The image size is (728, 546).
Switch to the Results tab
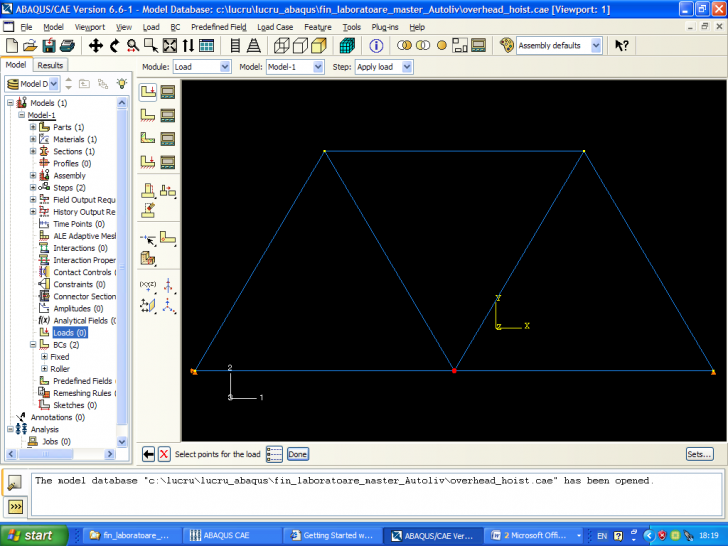pyautogui.click(x=50, y=65)
